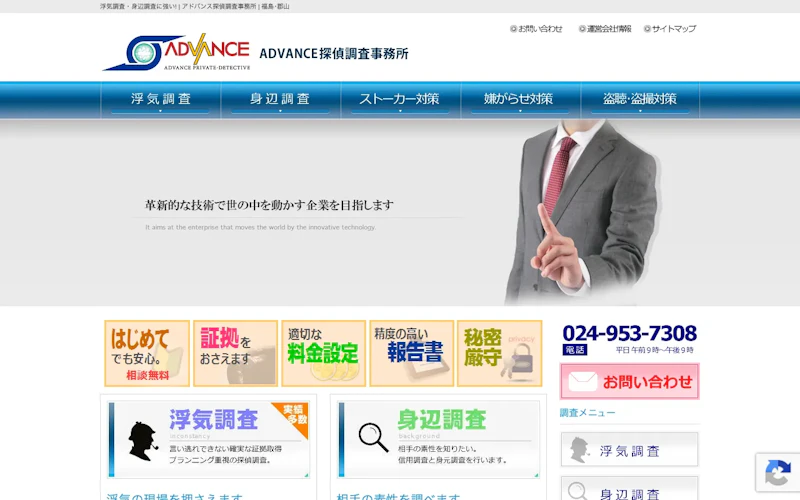Open the 浮気調査 navigation menu item
The image size is (800, 500).
161,99
